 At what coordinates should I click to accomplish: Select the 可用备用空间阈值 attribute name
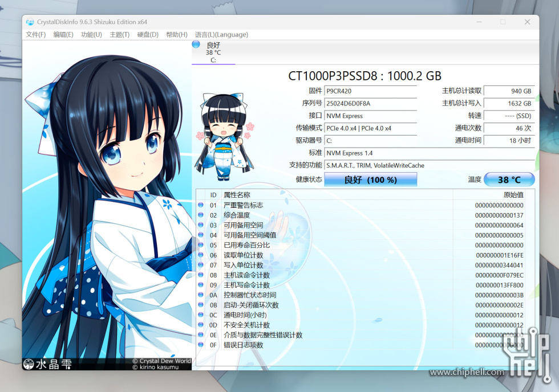(x=250, y=235)
